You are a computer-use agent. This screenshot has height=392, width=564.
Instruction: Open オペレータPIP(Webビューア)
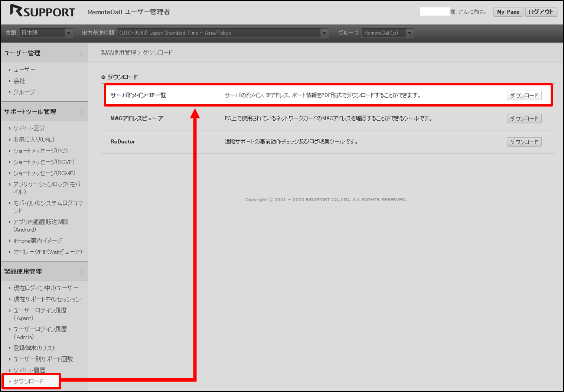(x=48, y=252)
